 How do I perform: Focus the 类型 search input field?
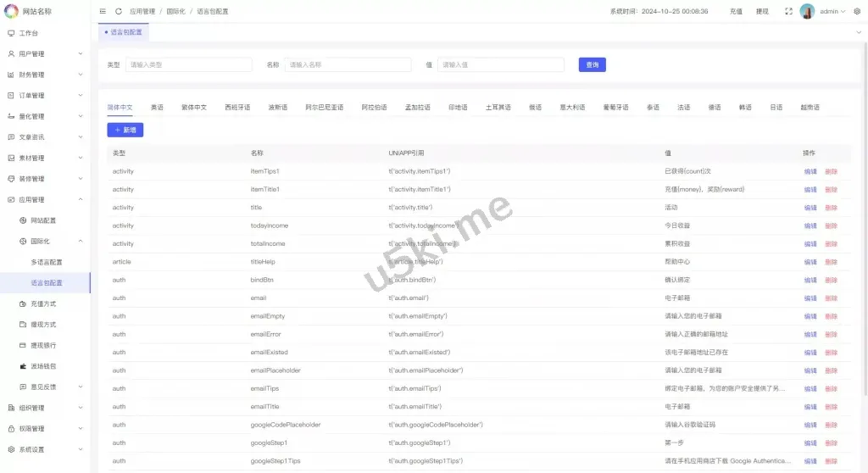point(188,64)
